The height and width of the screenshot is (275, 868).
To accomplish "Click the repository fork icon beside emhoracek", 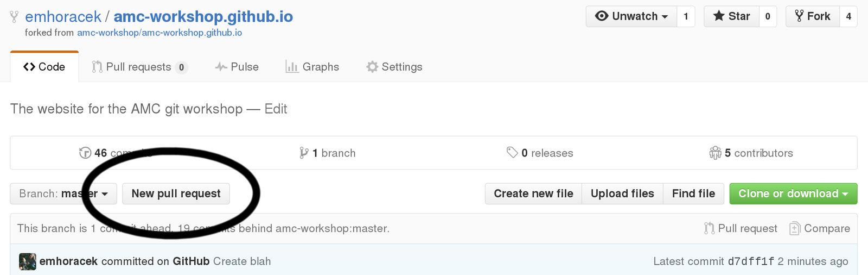I will coord(15,17).
